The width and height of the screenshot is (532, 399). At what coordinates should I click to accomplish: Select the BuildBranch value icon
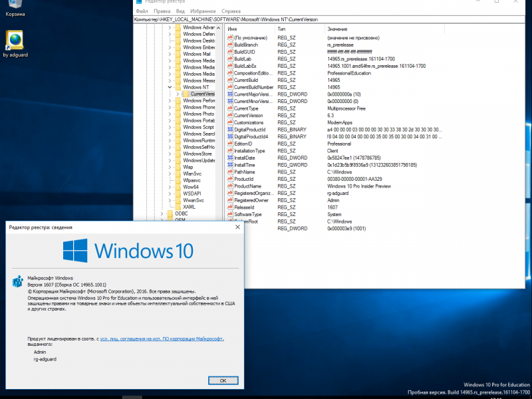(x=230, y=45)
